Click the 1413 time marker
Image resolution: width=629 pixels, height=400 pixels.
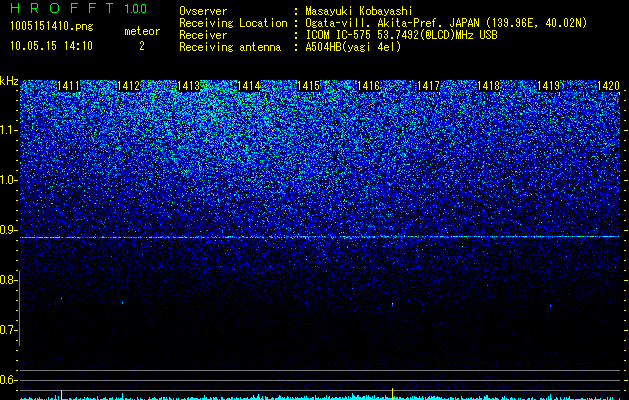click(x=188, y=86)
